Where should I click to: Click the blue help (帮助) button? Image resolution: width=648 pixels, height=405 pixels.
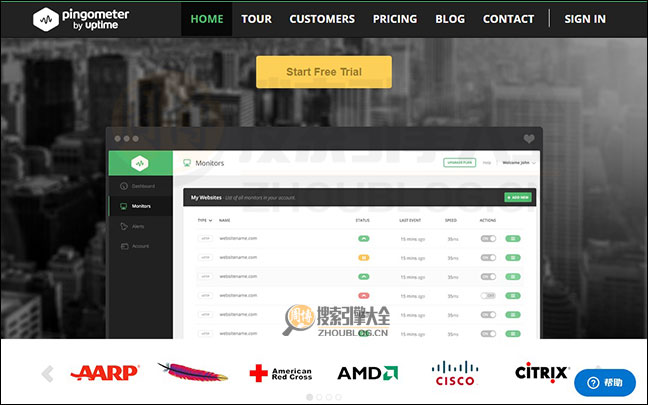[x=605, y=383]
